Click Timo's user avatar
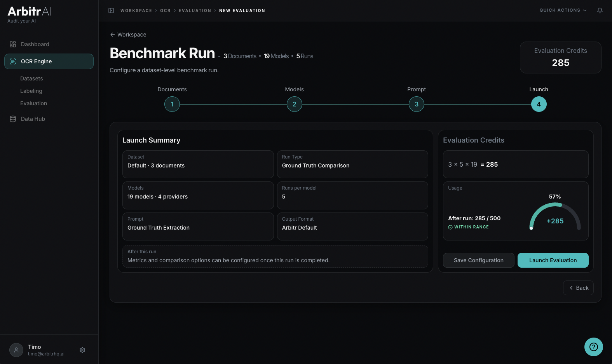612x364 pixels. click(16, 350)
